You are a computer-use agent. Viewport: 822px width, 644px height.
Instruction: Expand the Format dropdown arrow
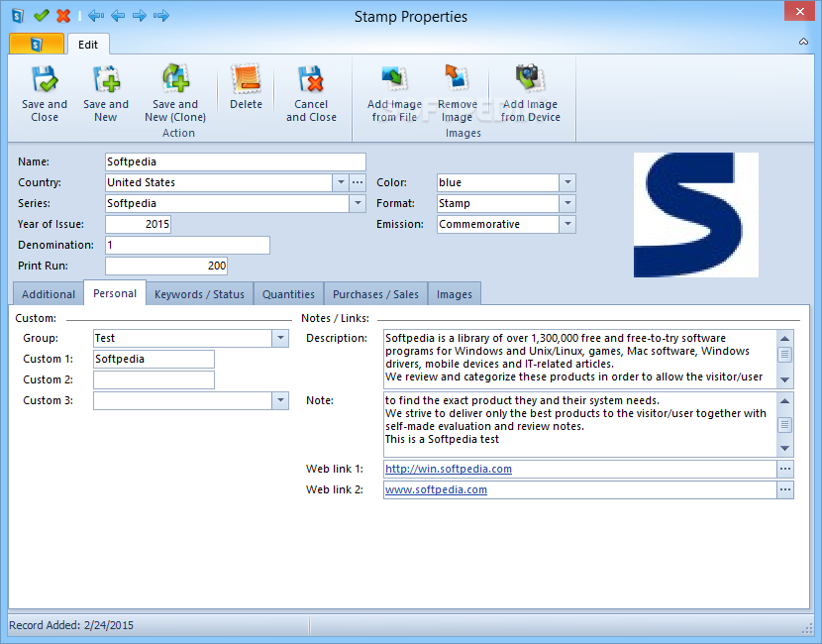point(567,203)
